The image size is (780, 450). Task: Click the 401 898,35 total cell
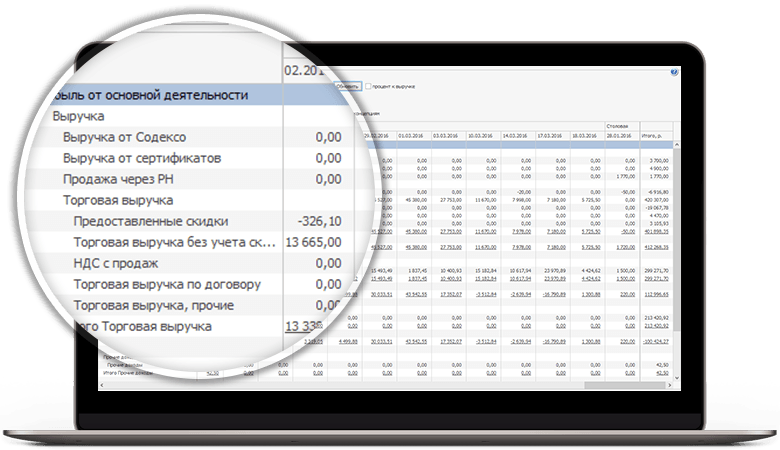[x=657, y=232]
